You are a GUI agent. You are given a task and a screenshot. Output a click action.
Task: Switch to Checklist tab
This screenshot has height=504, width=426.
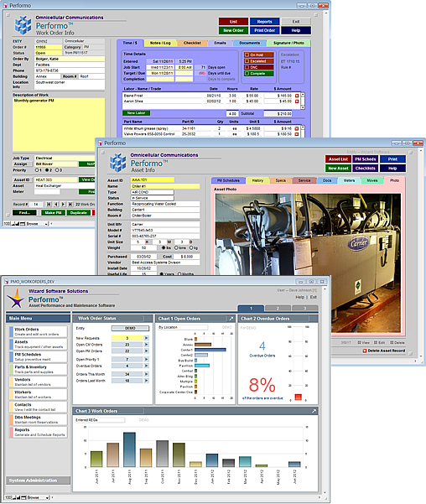click(x=192, y=43)
